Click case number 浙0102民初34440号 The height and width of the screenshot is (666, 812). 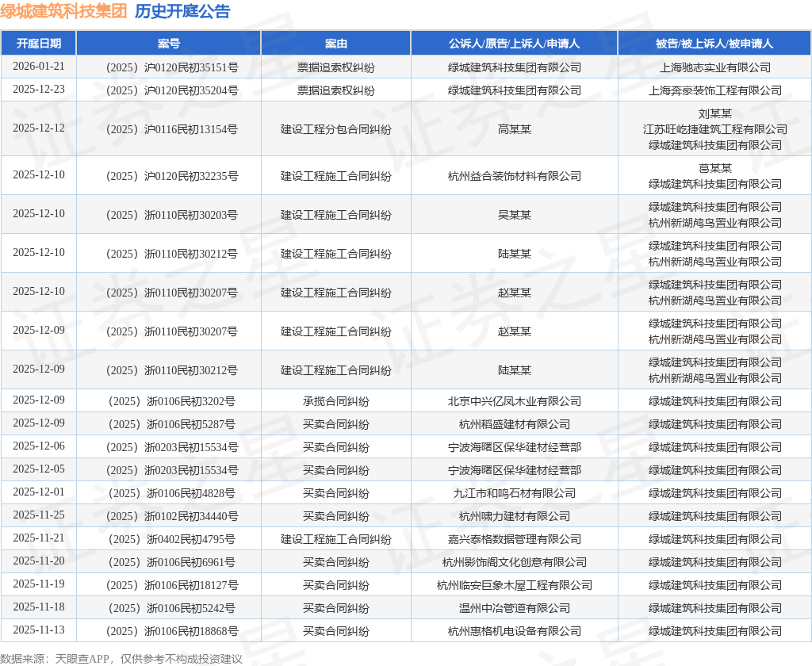click(172, 516)
